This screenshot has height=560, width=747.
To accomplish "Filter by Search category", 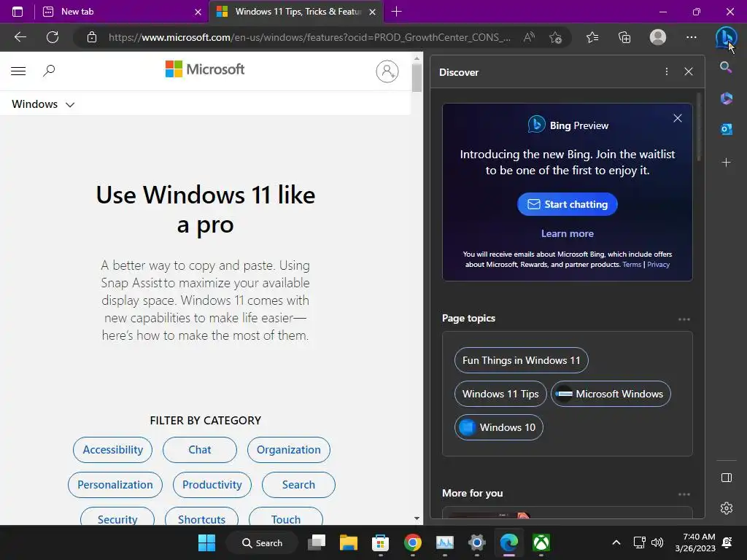I will point(298,485).
